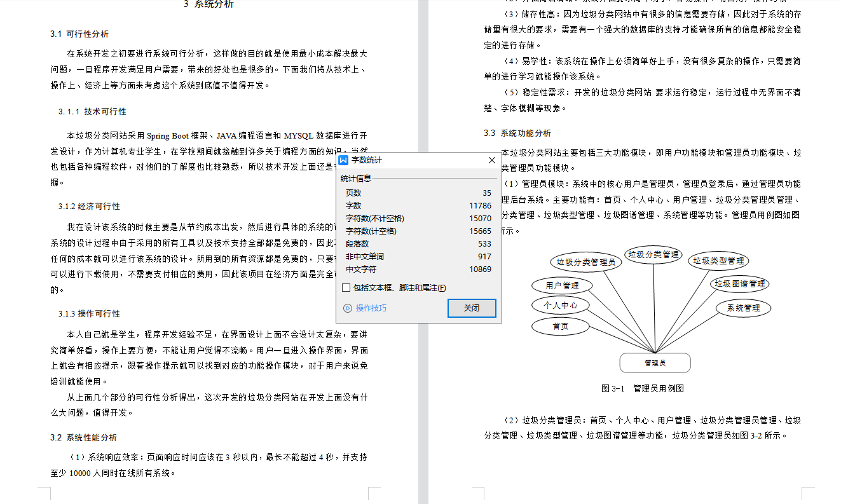841x504 pixels.
Task: Click the heading 3.3 系统功能分析
Action: [517, 133]
